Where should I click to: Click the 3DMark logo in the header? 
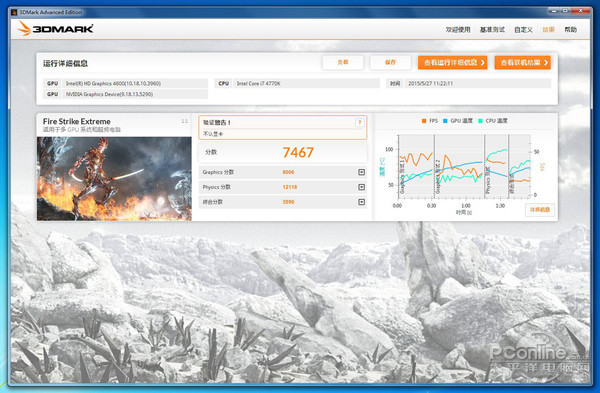(55, 29)
